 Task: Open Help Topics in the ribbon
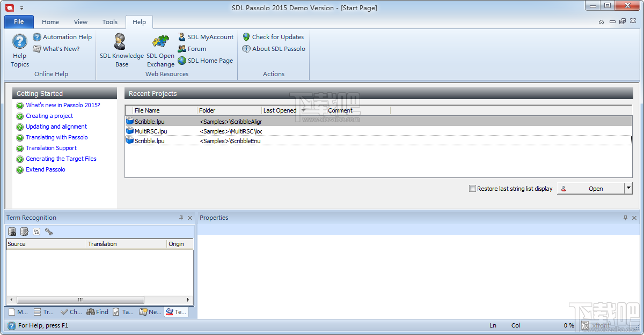(x=20, y=51)
